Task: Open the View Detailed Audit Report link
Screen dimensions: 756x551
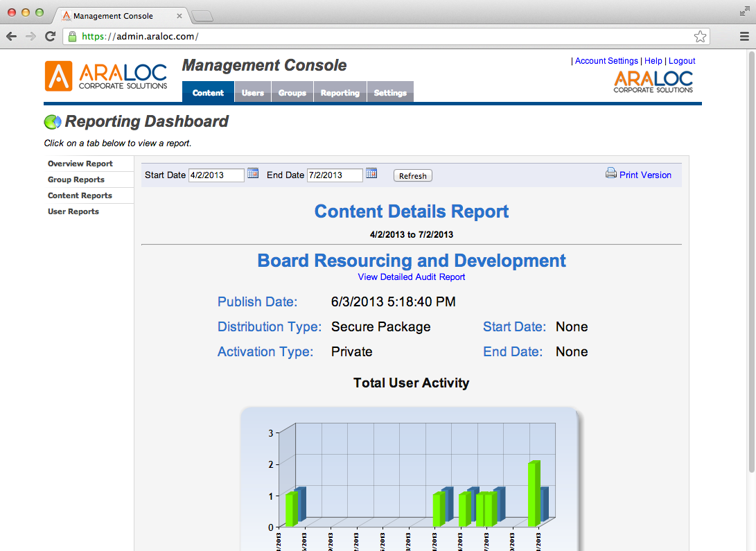Action: 411,277
